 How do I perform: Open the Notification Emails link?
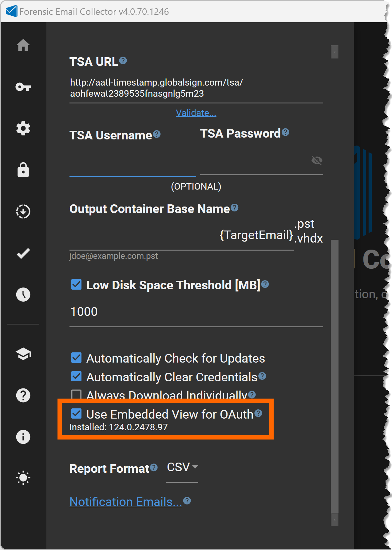(126, 502)
